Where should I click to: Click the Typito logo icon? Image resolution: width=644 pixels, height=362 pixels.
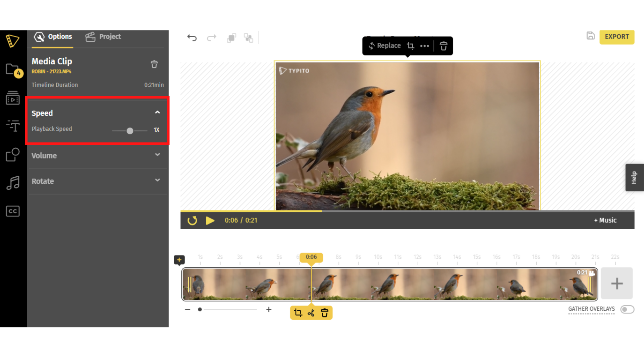point(13,41)
